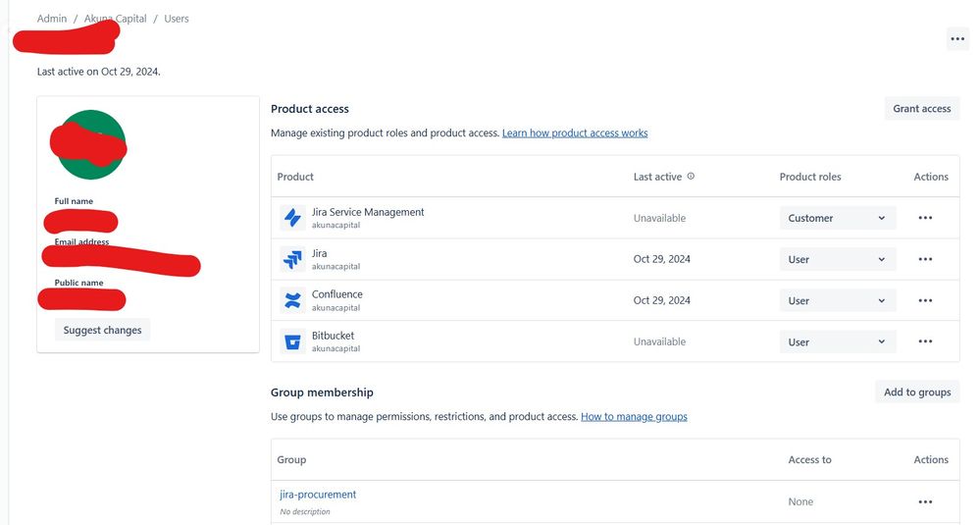This screenshot has height=525, width=980.
Task: Click the Jira Service Management product icon
Action: (292, 218)
